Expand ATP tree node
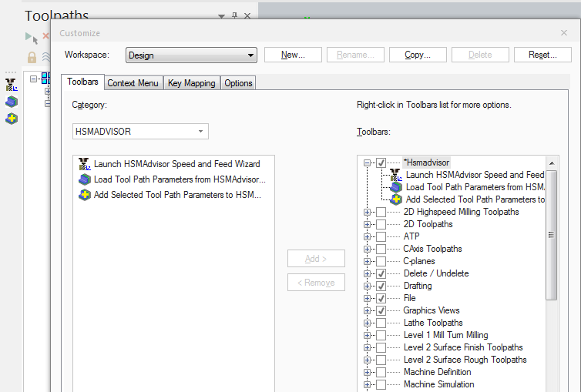 click(367, 236)
